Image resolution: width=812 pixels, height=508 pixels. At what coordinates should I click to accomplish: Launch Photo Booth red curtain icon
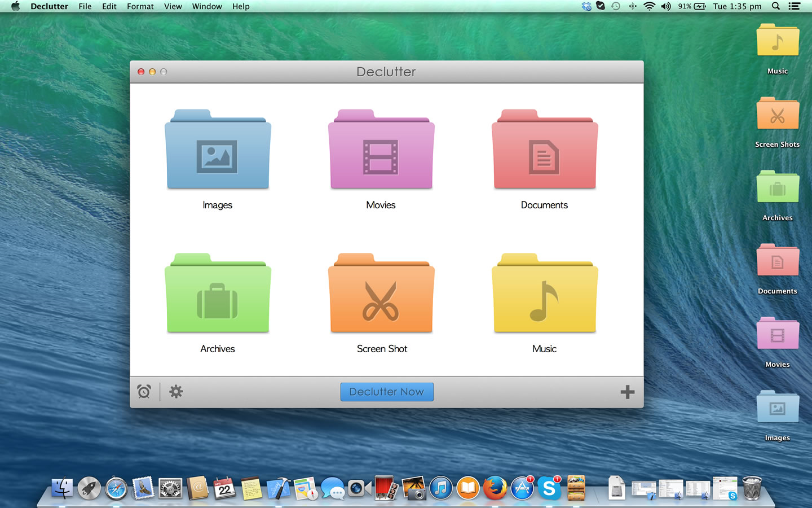386,488
